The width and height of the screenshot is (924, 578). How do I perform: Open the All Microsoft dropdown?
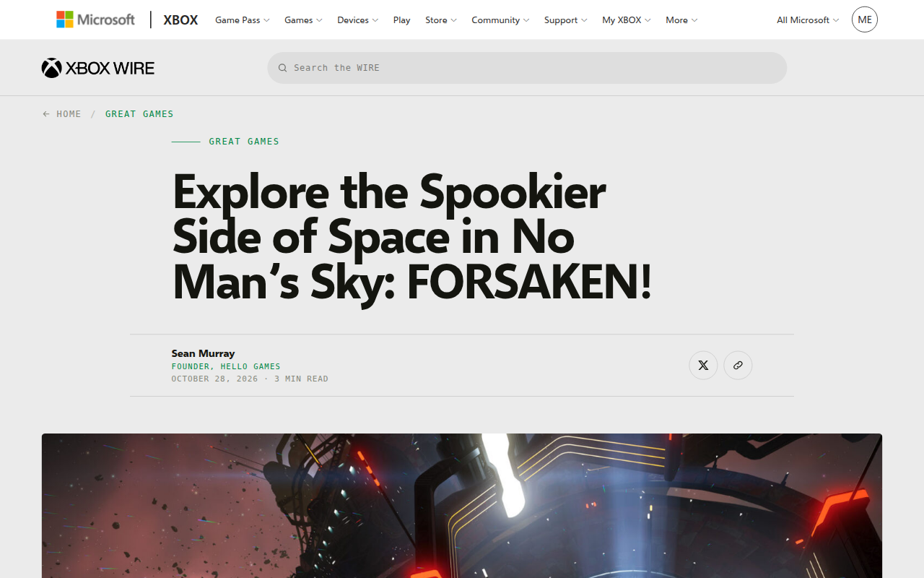click(808, 20)
